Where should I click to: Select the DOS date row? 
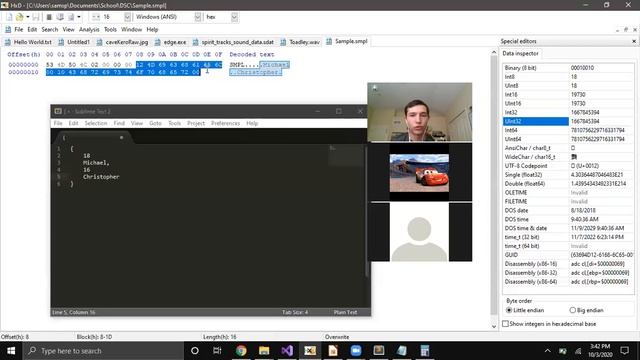pos(569,210)
